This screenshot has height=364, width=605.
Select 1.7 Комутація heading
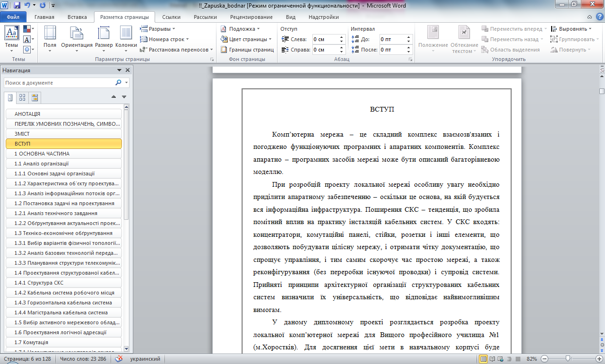tap(64, 342)
